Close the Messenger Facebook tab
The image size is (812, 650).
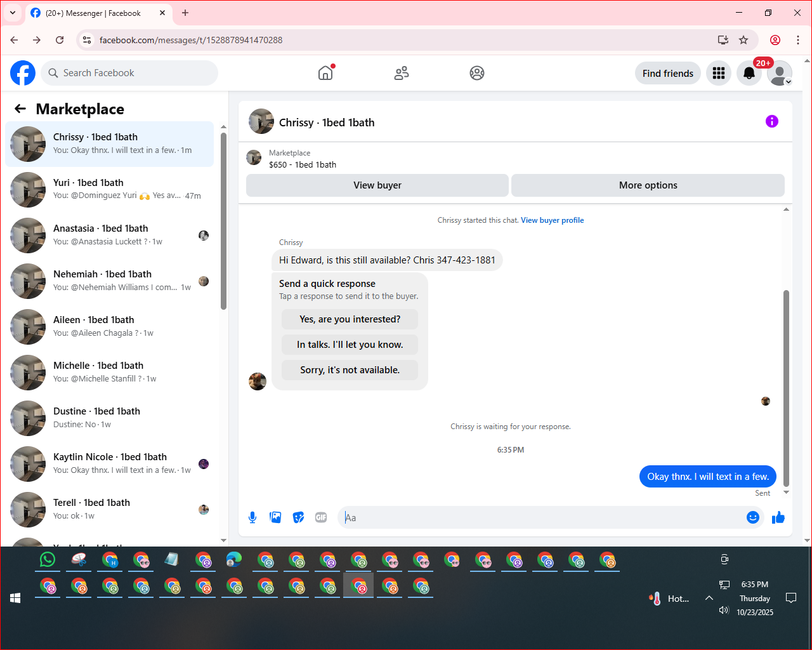tap(162, 13)
